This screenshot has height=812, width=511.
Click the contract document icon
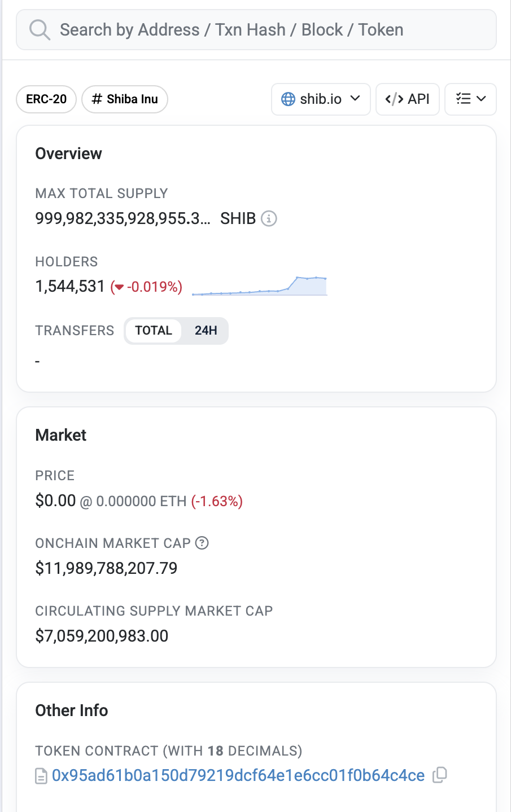[x=41, y=776]
